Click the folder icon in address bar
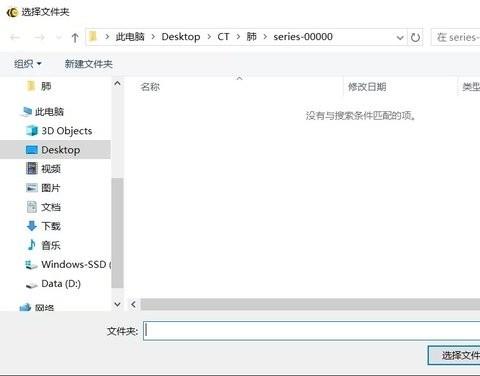This screenshot has width=480, height=376. pyautogui.click(x=93, y=36)
